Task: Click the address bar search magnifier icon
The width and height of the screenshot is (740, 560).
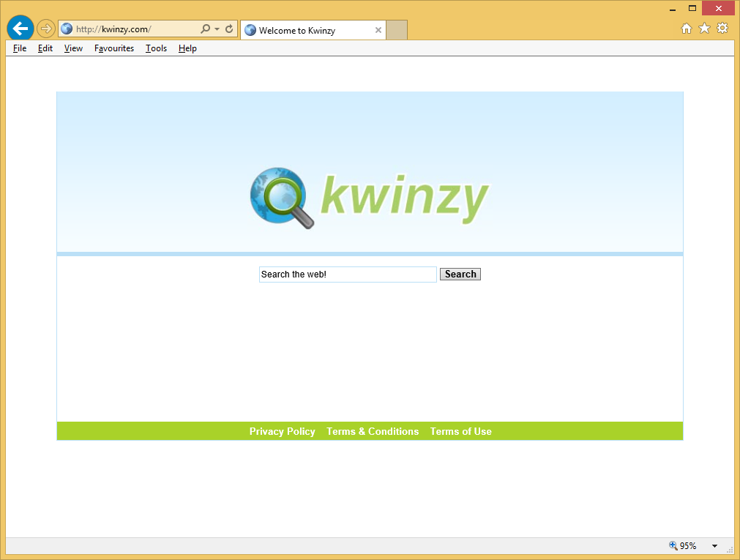Action: (x=205, y=29)
